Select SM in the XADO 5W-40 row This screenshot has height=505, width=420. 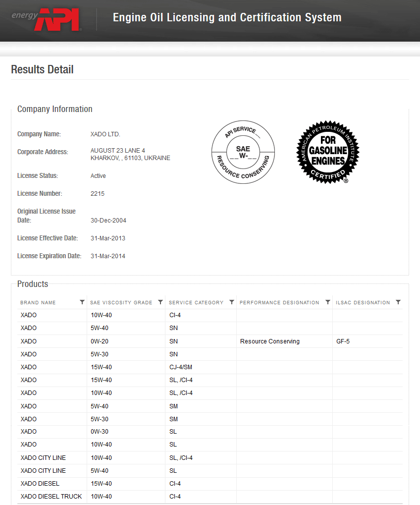pos(173,406)
